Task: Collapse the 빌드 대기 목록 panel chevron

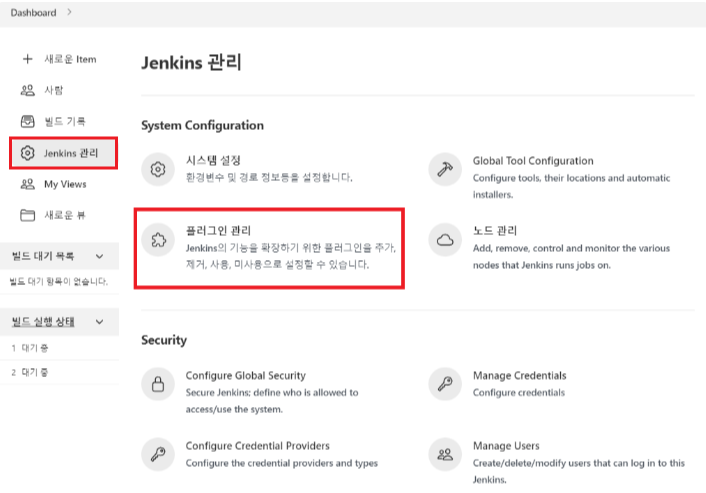Action: [x=100, y=256]
